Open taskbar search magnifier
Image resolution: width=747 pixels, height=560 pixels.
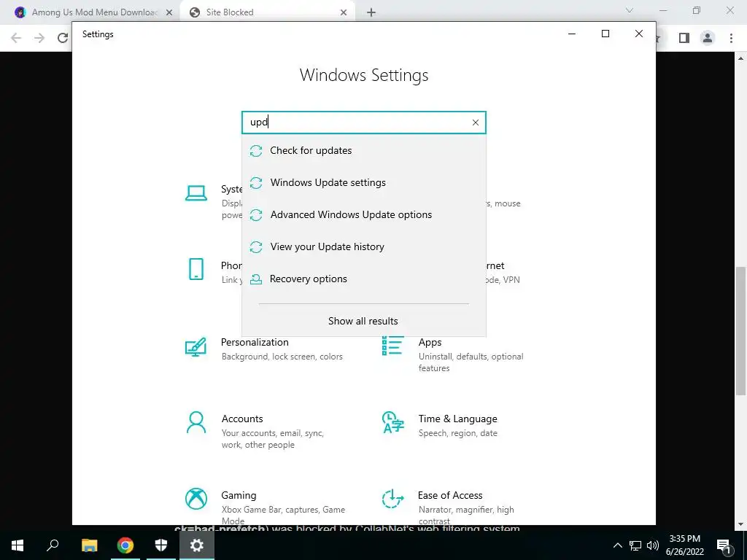point(53,545)
